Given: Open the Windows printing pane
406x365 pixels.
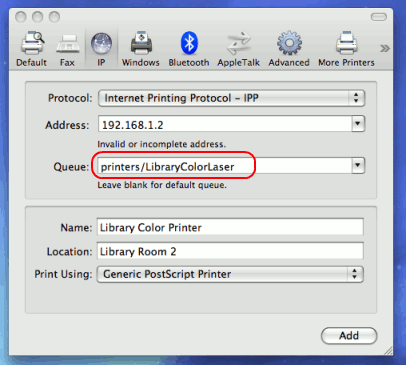Looking at the screenshot, I should 141,49.
